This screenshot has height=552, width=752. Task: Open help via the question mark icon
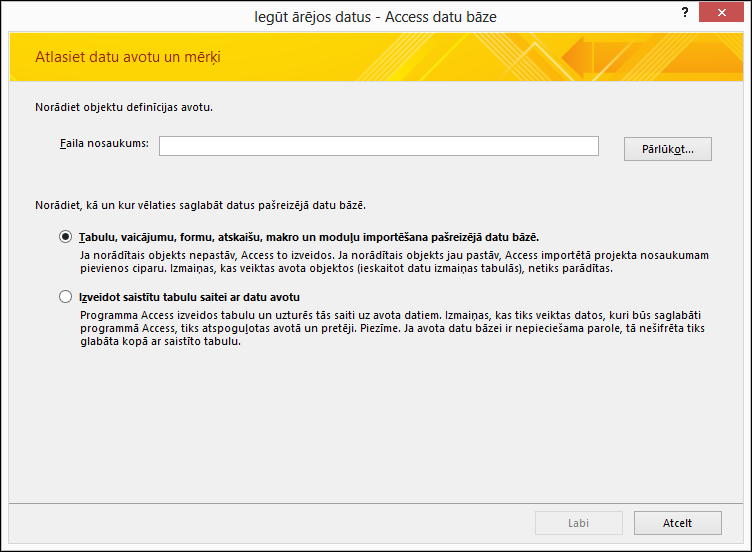pos(685,12)
